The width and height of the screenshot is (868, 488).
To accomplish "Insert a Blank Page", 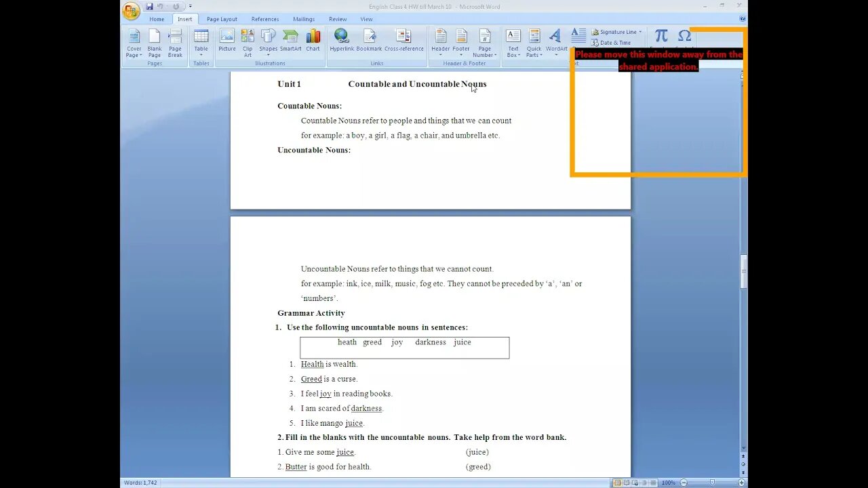I will coord(155,43).
